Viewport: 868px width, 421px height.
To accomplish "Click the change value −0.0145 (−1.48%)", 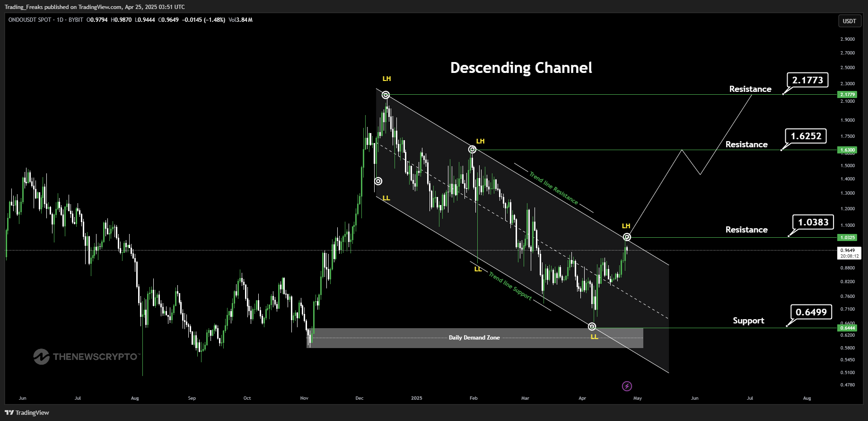I will 204,20.
